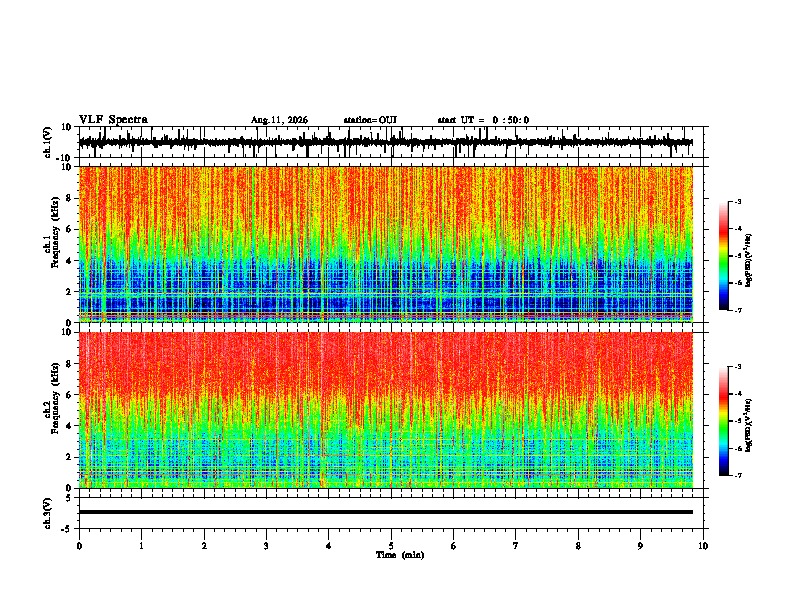Viewport: 792px width, 612px height.
Task: Click the ch.2 colorbar 'log(PSD)' unit label
Action: pyautogui.click(x=748, y=425)
